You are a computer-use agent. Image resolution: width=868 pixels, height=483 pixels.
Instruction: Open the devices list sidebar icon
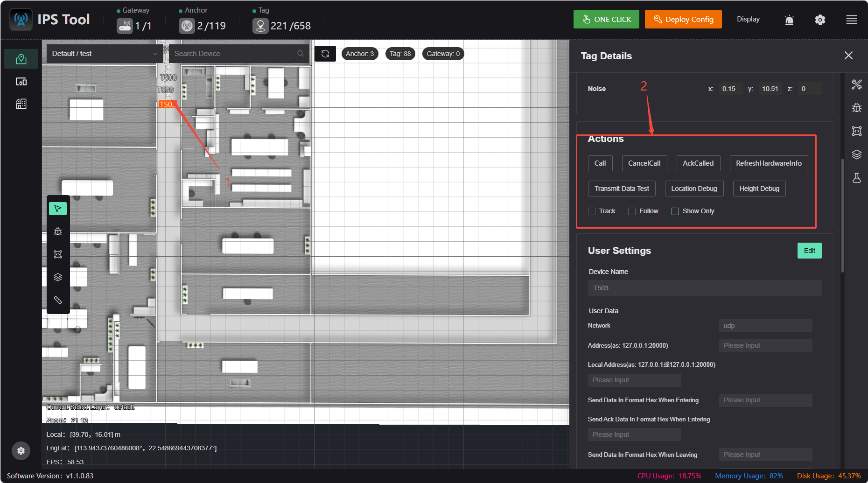point(21,82)
